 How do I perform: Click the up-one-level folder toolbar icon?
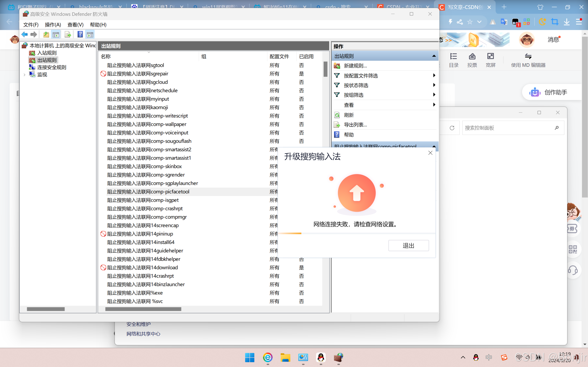[x=46, y=34]
